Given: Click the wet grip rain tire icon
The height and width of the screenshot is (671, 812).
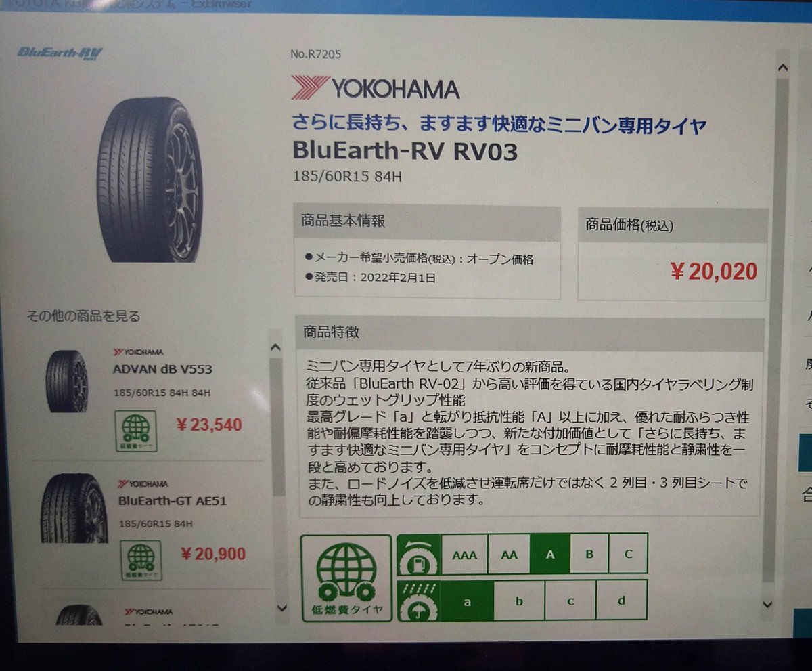Looking at the screenshot, I should pyautogui.click(x=418, y=600).
